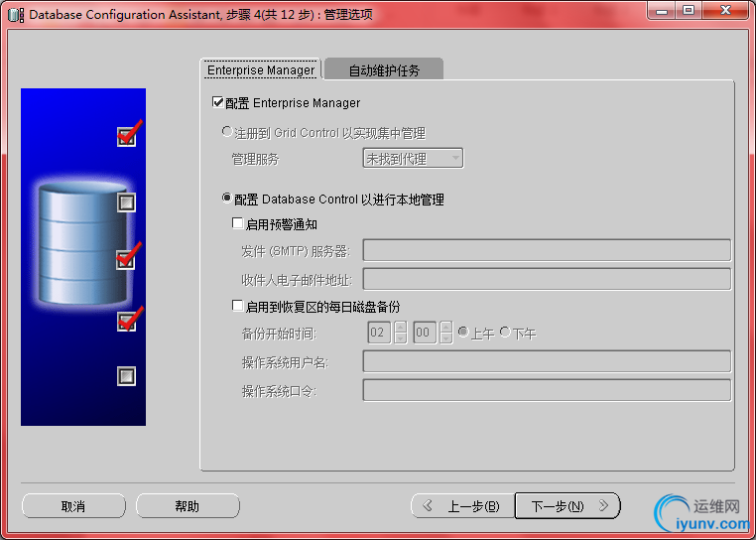Increase the backup hour with up arrow

pyautogui.click(x=400, y=327)
